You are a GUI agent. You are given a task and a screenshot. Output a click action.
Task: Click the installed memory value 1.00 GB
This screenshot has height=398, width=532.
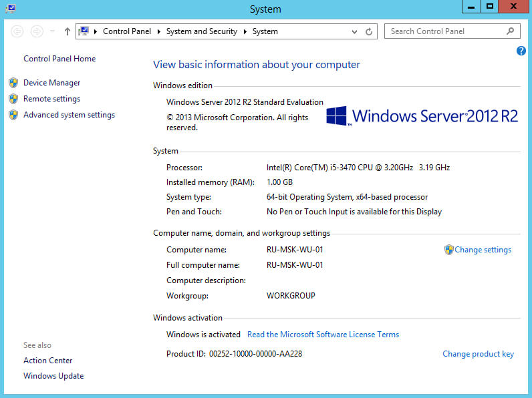point(279,182)
